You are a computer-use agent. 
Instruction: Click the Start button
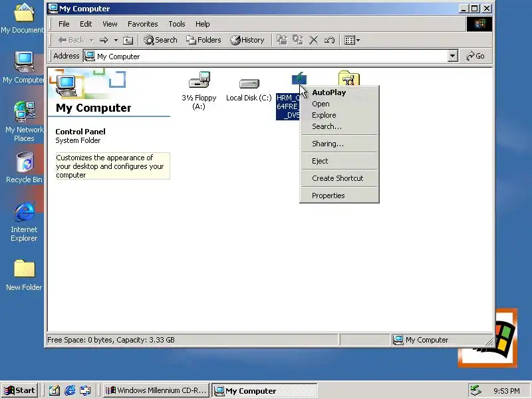19,390
